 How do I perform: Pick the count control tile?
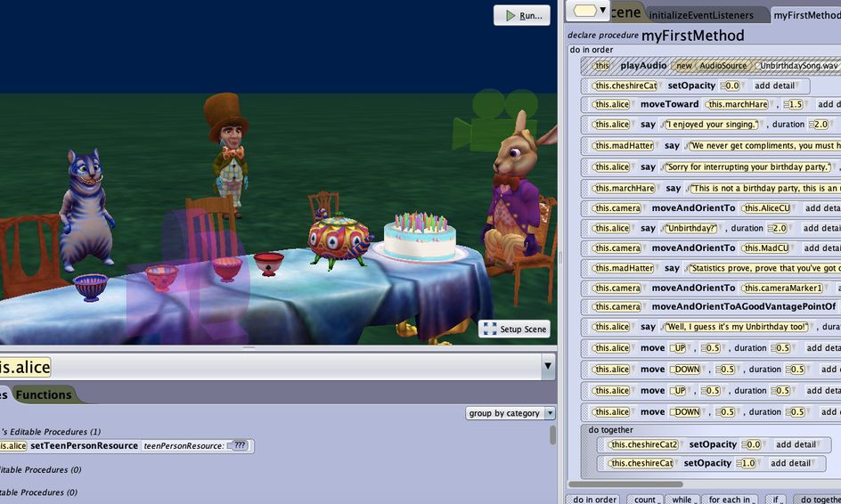tap(644, 500)
